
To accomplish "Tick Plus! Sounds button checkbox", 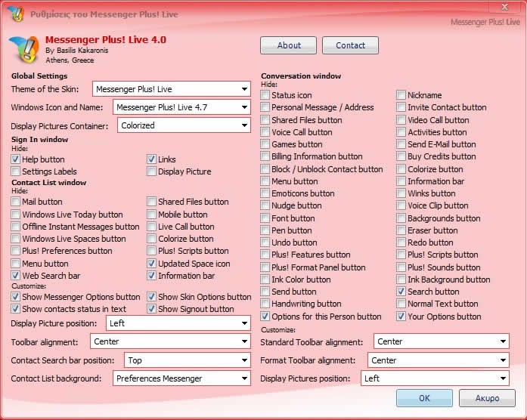I will [x=401, y=267].
